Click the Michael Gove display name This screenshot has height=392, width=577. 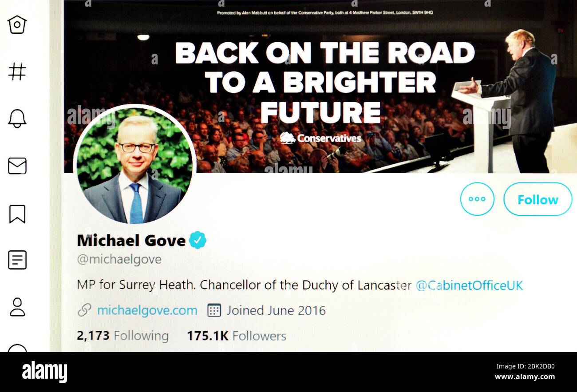point(131,240)
